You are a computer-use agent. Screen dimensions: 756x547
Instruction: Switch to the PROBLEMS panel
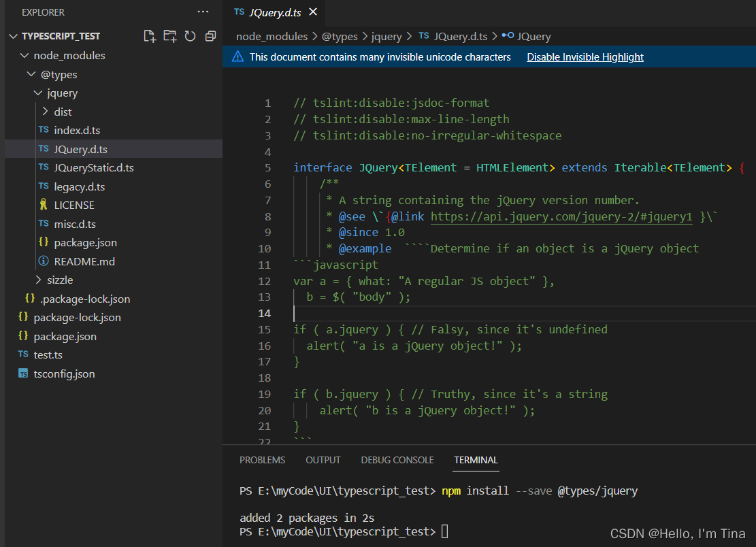click(262, 460)
